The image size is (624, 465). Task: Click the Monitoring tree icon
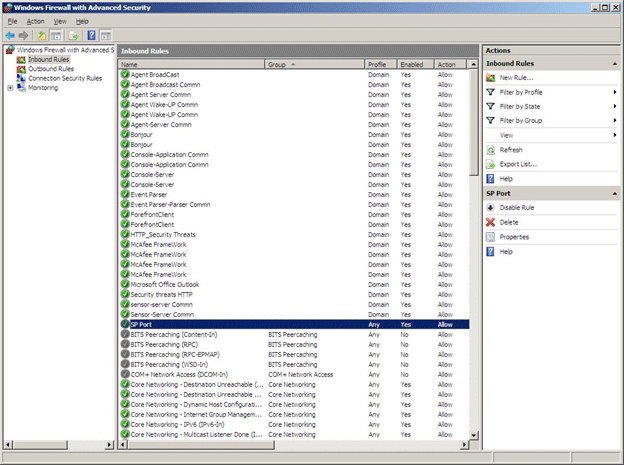tap(21, 88)
